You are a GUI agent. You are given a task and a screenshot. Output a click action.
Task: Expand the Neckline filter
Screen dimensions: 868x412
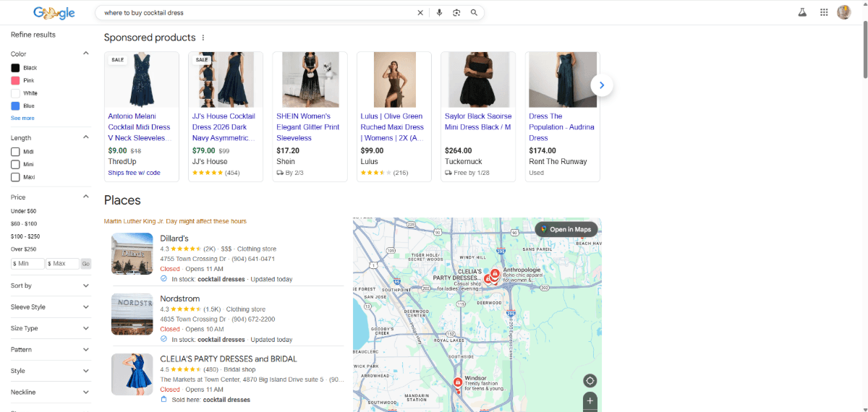51,392
